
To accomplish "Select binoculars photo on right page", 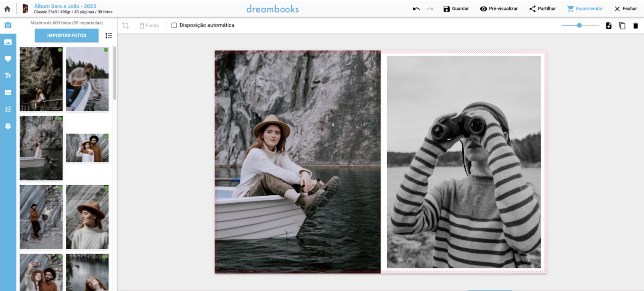I will tap(464, 162).
